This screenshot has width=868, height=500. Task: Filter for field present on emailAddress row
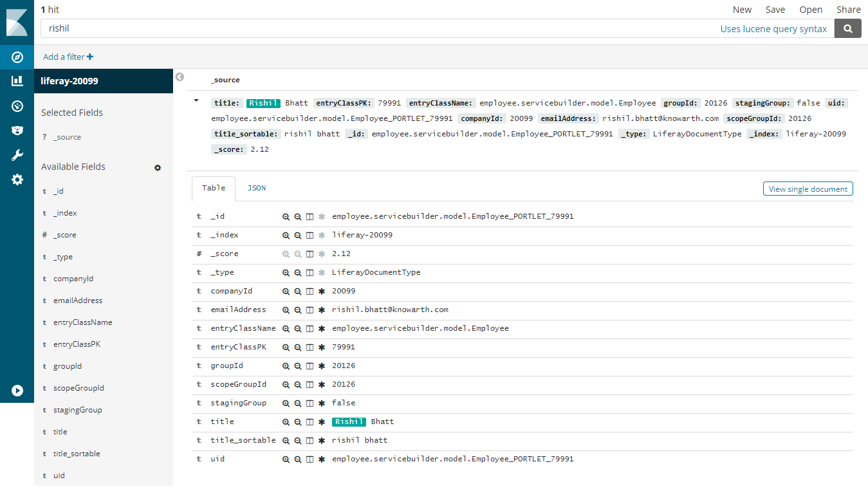pos(321,310)
